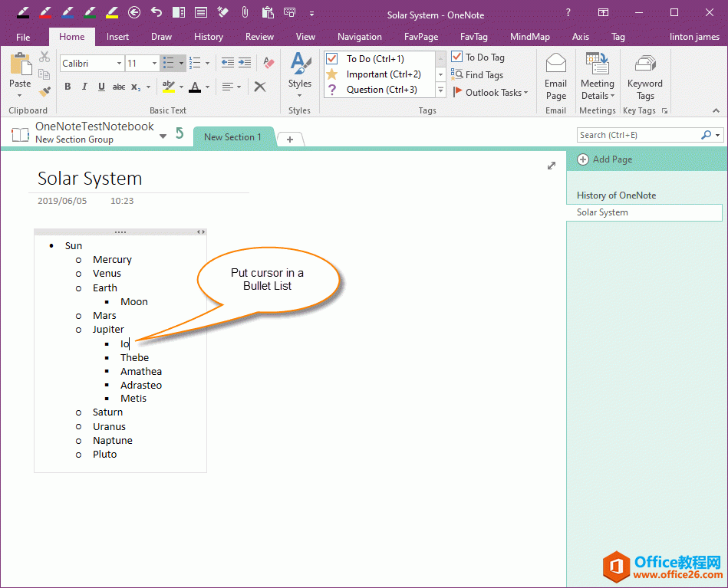Open the MindMap ribbon tab
The image size is (728, 588).
529,36
